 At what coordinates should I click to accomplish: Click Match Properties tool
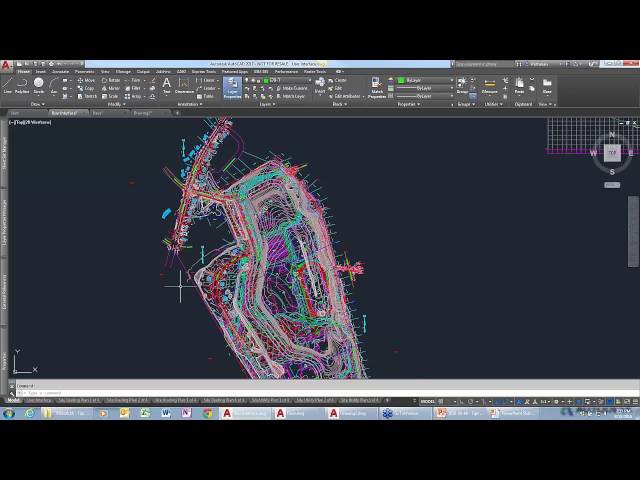tap(377, 88)
